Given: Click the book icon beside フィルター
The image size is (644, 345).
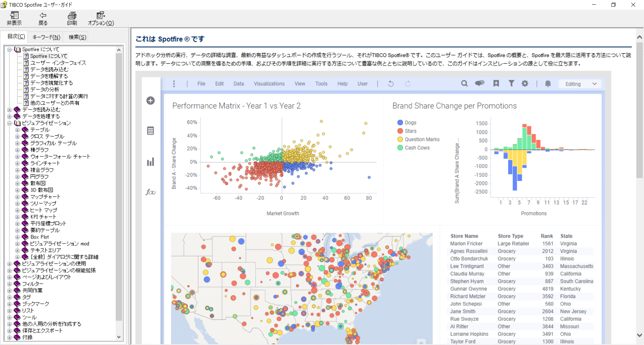Looking at the screenshot, I should [17, 284].
